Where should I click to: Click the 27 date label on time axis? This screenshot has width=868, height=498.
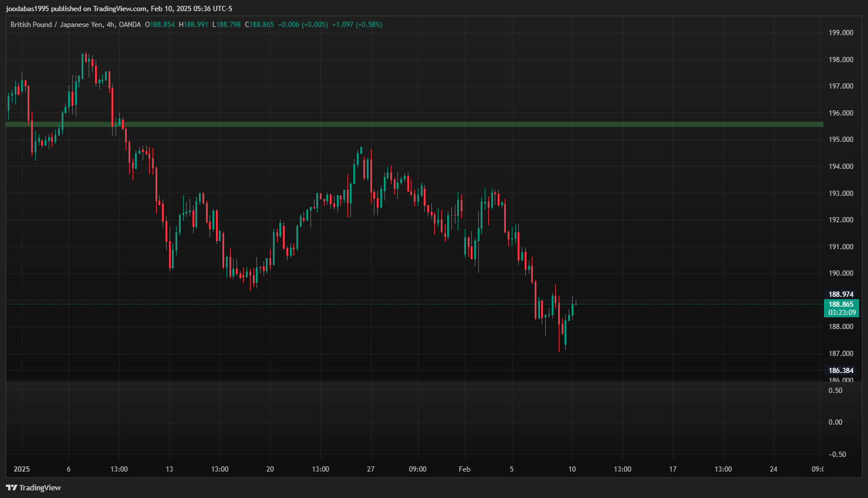(370, 469)
